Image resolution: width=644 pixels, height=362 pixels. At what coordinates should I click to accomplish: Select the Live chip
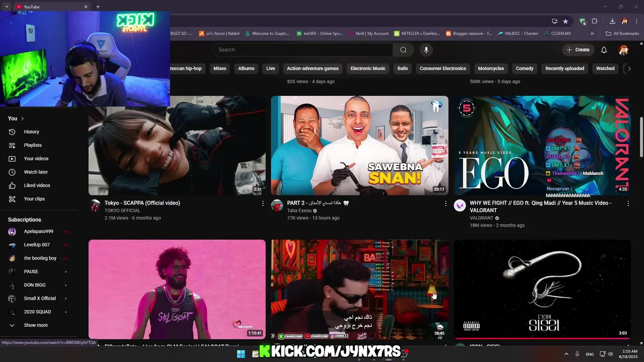coord(271,68)
